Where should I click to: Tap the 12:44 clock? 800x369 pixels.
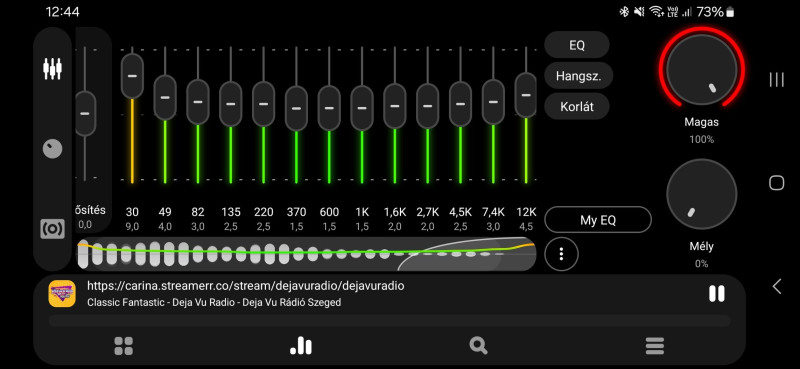[62, 12]
